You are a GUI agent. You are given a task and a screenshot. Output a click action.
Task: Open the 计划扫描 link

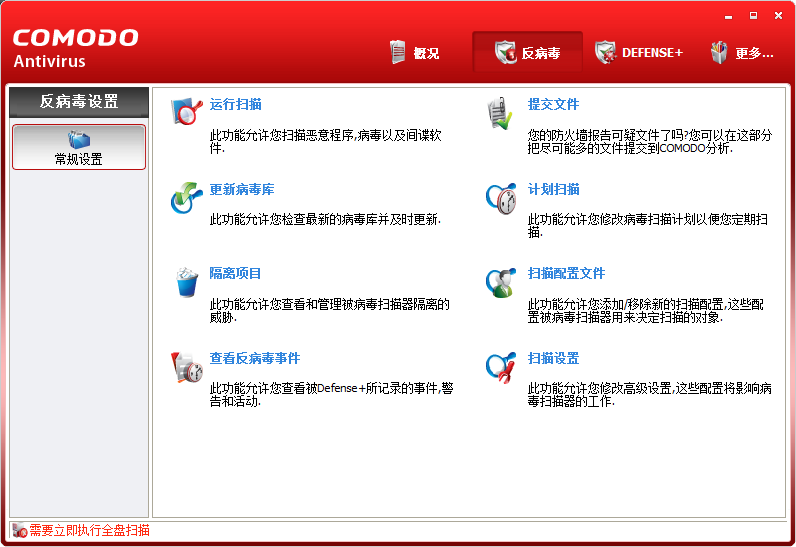pyautogui.click(x=553, y=189)
